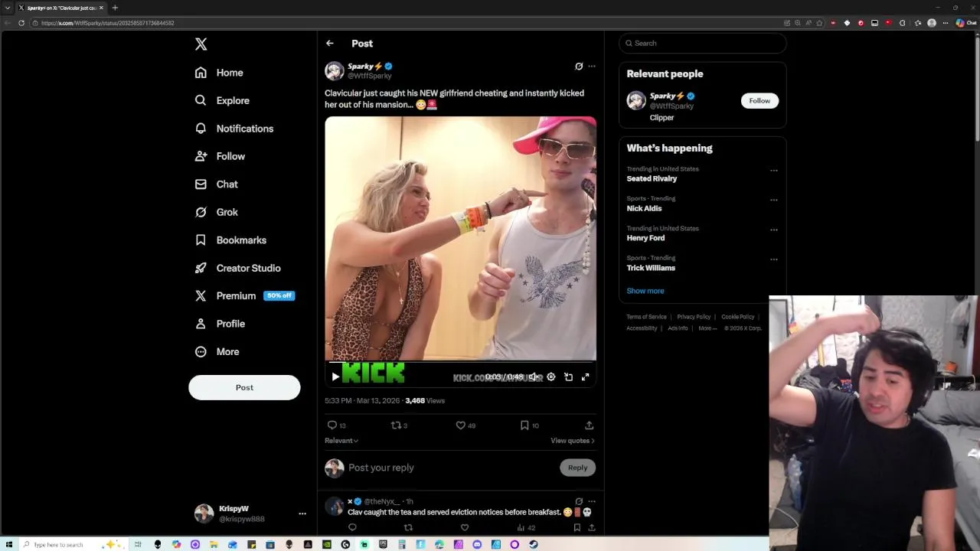
Task: Refresh the browser page
Action: (21, 23)
